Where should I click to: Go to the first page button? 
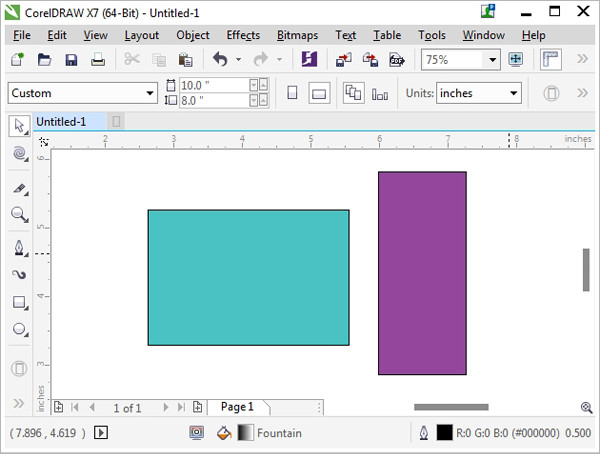(x=75, y=407)
